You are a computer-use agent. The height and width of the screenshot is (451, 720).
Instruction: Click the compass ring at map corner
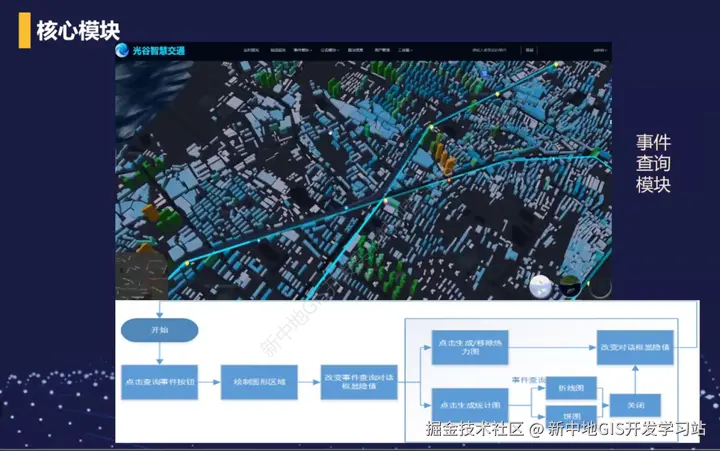point(600,287)
